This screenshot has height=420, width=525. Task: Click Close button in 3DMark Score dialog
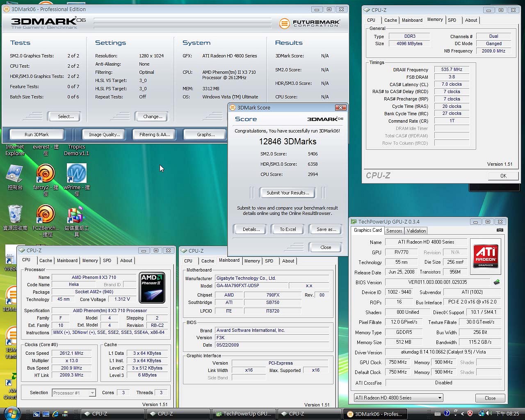pos(326,247)
